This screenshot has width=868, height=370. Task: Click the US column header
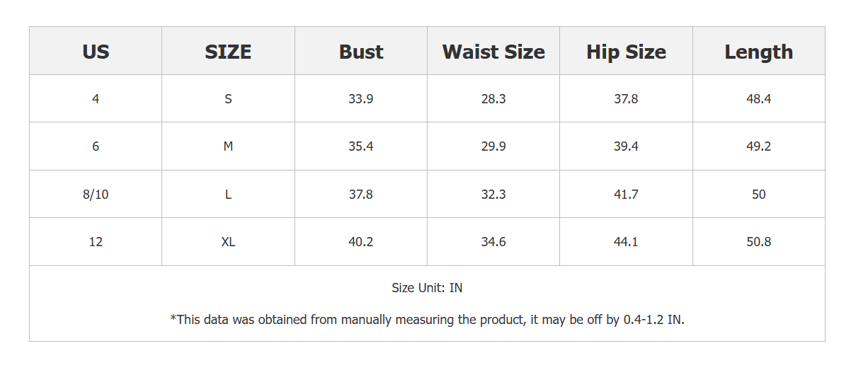click(96, 52)
